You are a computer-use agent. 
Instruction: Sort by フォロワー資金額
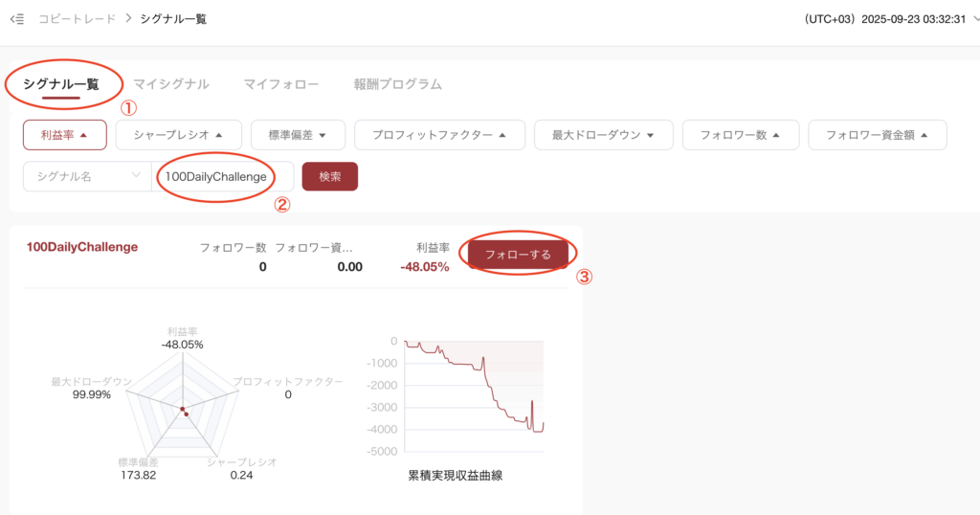point(877,135)
